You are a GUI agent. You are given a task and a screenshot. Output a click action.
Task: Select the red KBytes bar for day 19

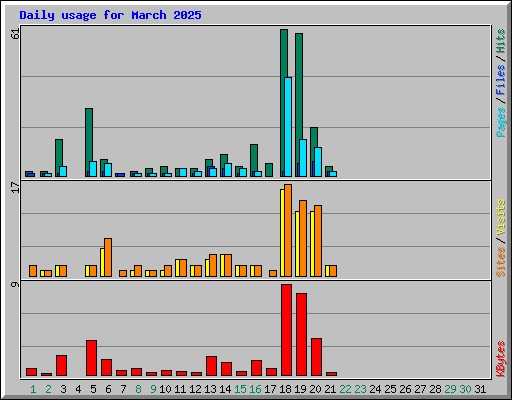point(301,335)
